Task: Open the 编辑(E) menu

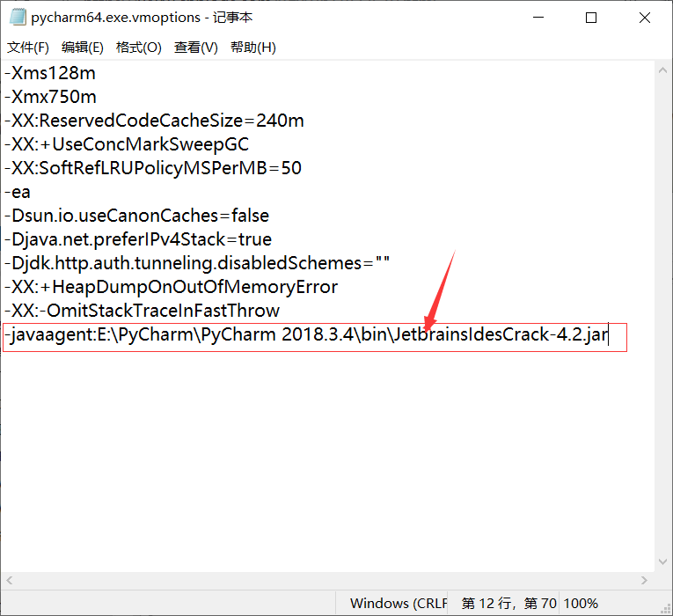Action: (x=83, y=48)
